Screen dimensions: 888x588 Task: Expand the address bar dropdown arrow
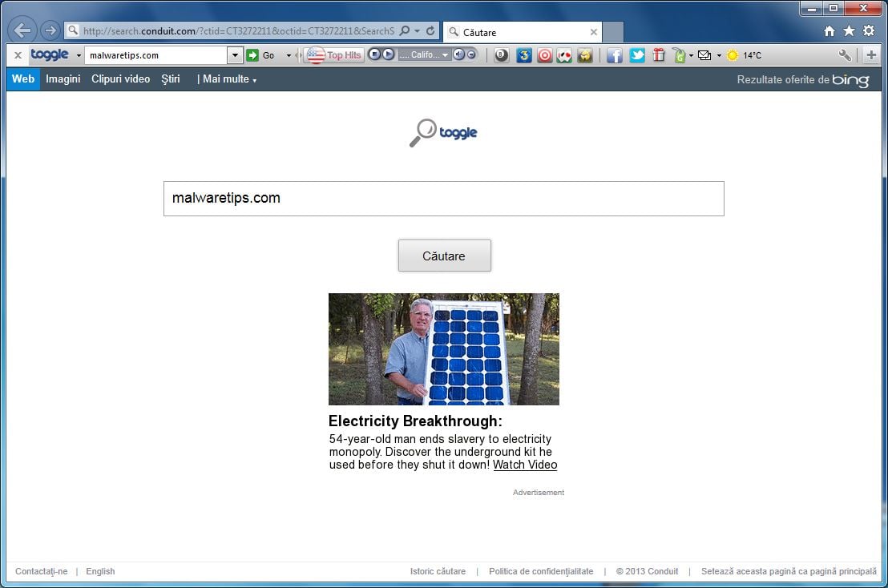pyautogui.click(x=418, y=31)
